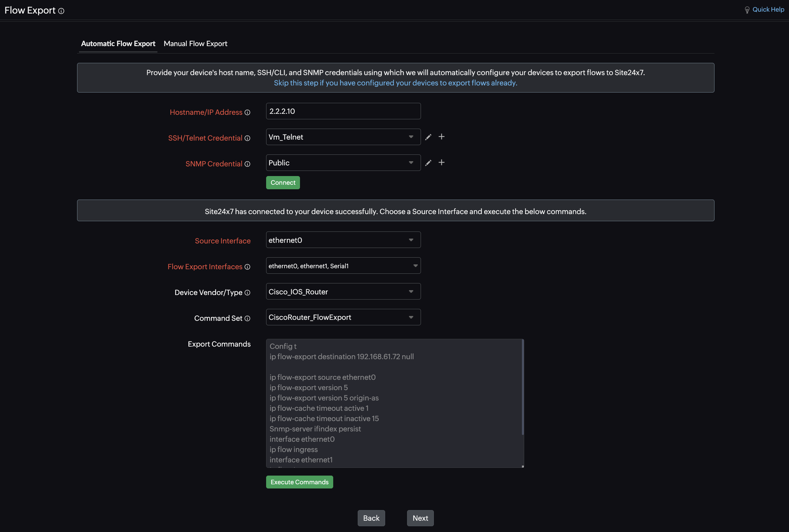
Task: Select the Automatic Flow Export tab
Action: (118, 44)
